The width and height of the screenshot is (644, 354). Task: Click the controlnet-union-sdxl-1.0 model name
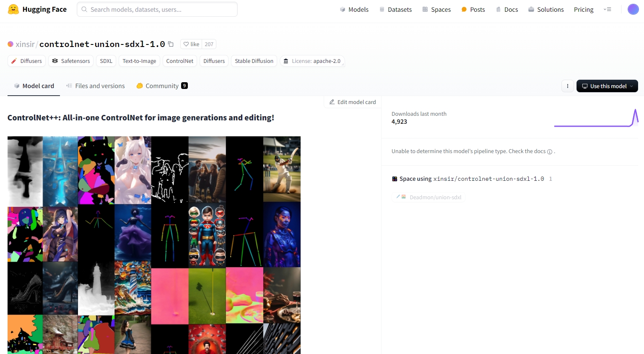(x=102, y=44)
